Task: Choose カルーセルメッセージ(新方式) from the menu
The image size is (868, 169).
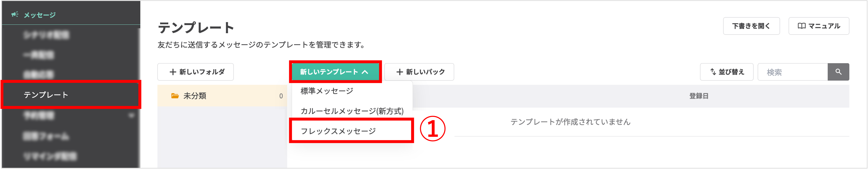Action: coord(352,111)
